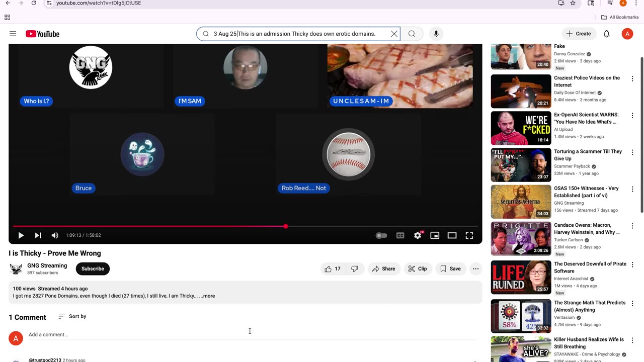
Task: Open options for Craziest Police Videos
Action: pyautogui.click(x=632, y=79)
